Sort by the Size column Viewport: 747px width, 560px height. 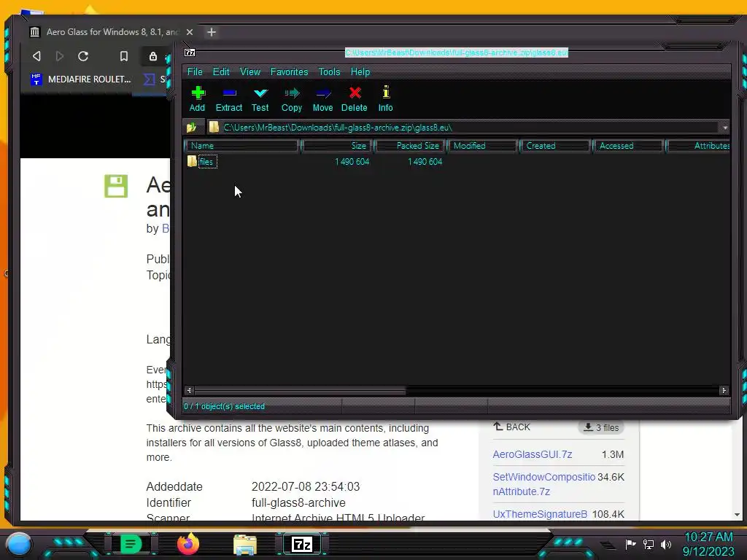click(x=336, y=146)
